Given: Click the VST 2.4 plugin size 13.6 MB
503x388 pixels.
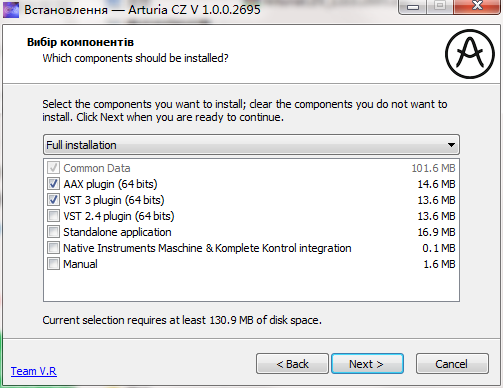Looking at the screenshot, I should point(436,216).
